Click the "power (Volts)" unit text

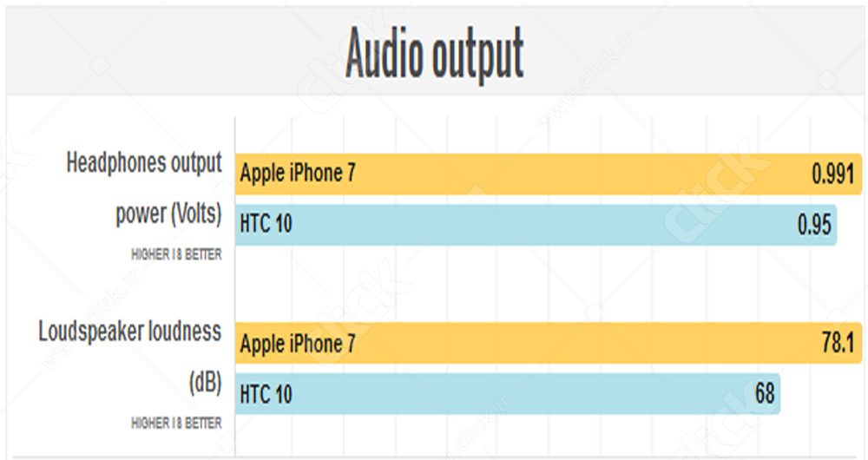pyautogui.click(x=168, y=214)
